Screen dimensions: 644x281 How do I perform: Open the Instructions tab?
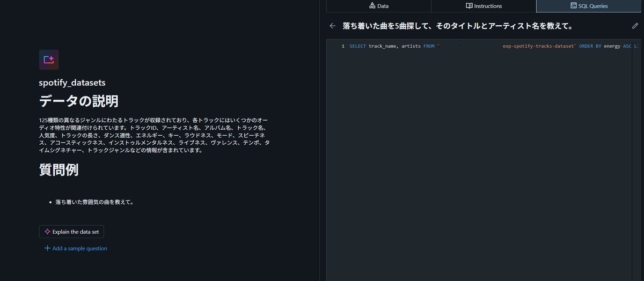click(x=484, y=6)
